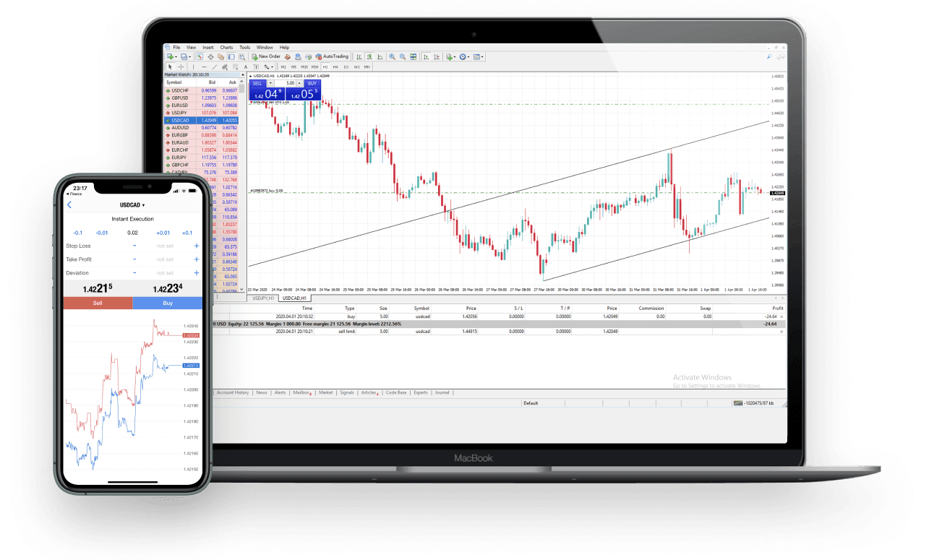The image size is (934, 560).
Task: Open the Mailbox terminal tab
Action: point(302,392)
